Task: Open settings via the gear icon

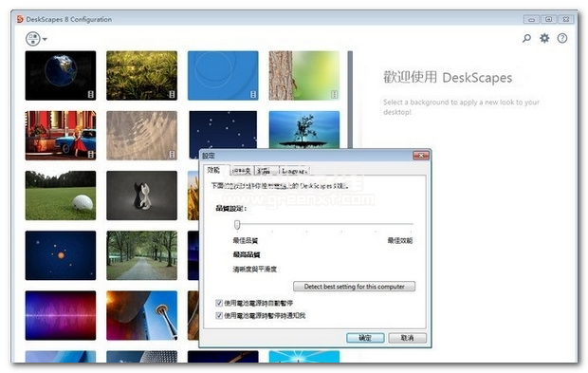Action: pyautogui.click(x=544, y=38)
